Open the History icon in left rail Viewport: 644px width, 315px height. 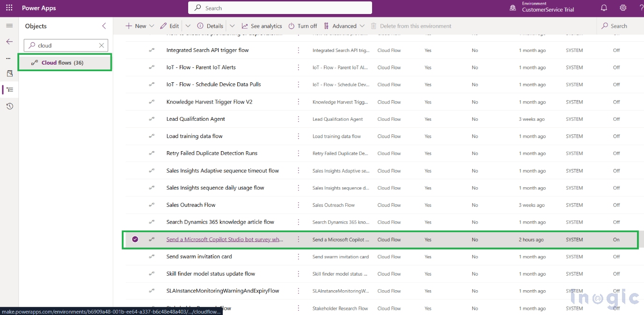click(9, 106)
